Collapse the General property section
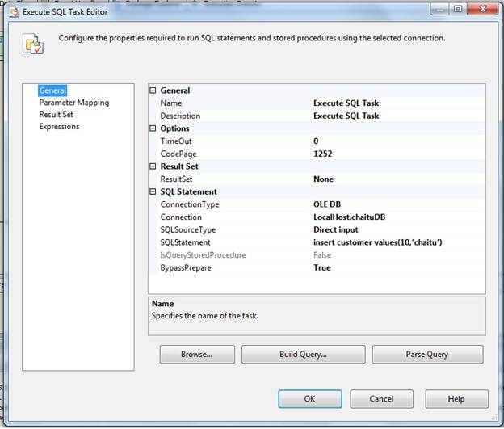Screen dimensions: 504x429 tap(153, 90)
